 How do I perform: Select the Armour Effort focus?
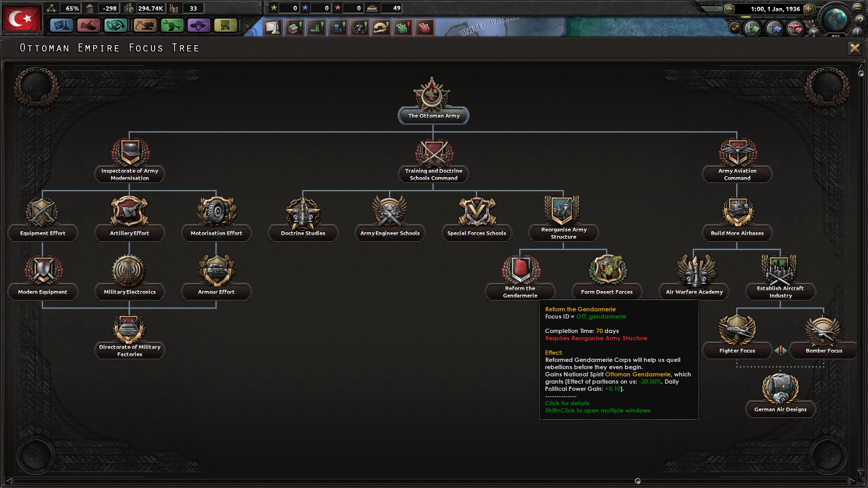(x=216, y=277)
